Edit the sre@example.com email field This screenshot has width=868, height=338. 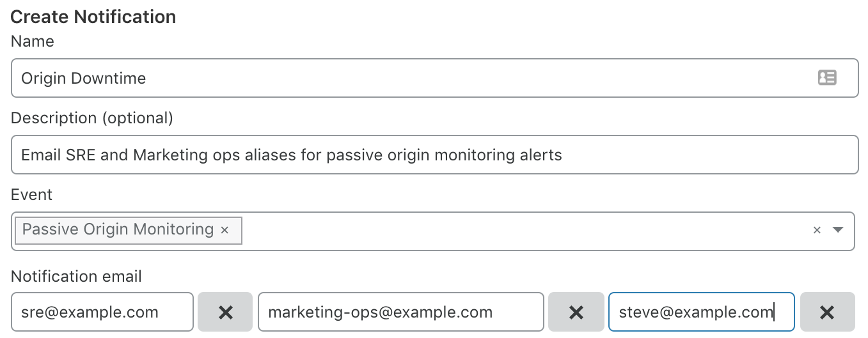click(102, 312)
